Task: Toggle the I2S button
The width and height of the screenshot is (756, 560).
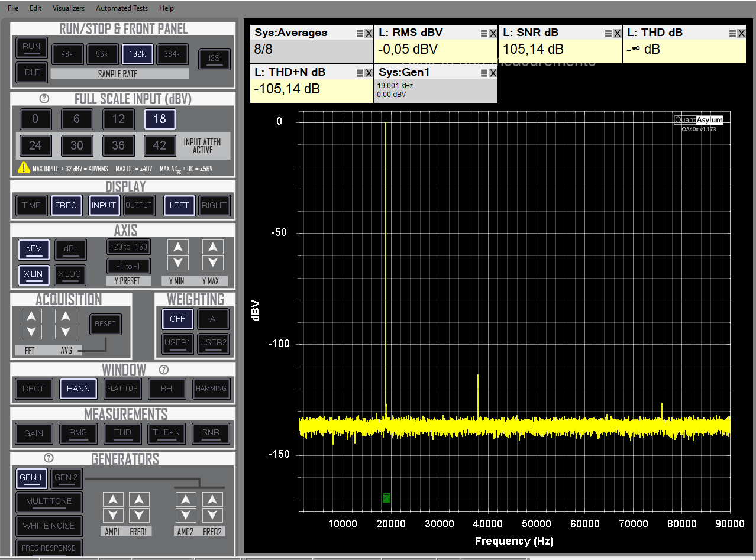Action: point(214,59)
